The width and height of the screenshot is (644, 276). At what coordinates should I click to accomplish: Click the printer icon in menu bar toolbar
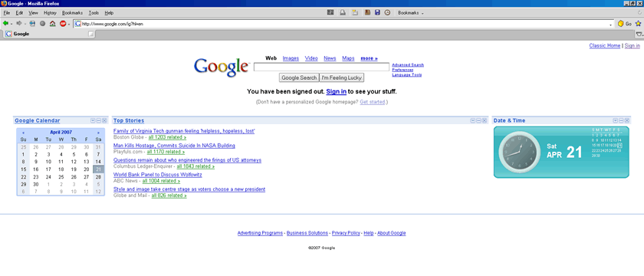click(342, 13)
